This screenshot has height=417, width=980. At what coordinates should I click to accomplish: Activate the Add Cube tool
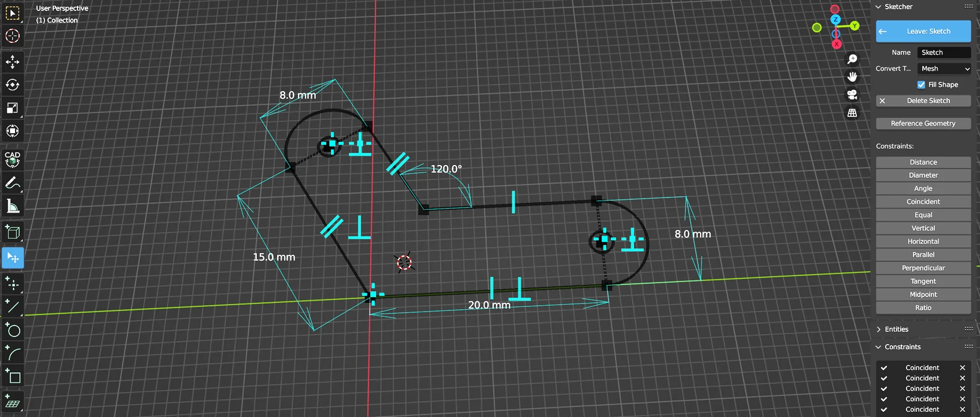tap(12, 232)
